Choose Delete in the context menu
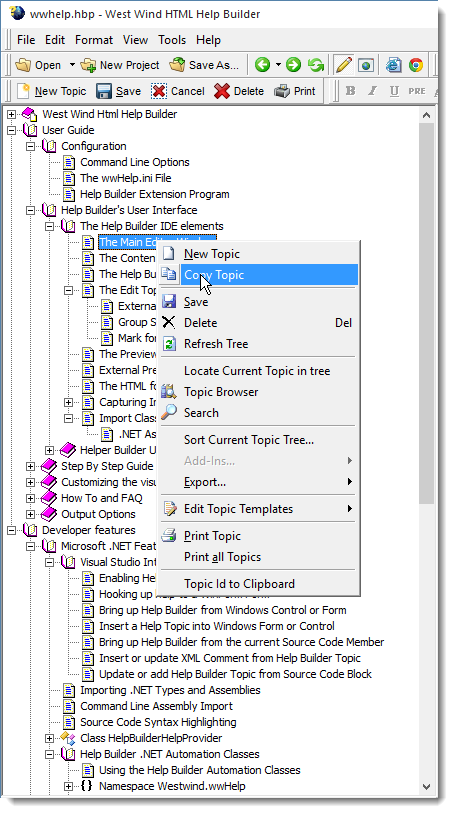Image resolution: width=453 pixels, height=813 pixels. point(259,323)
